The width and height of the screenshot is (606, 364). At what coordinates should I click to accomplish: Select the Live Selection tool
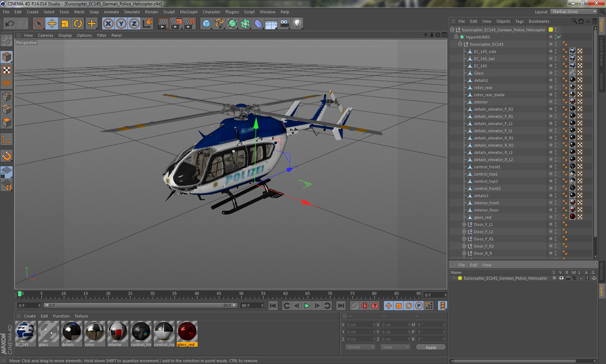point(39,24)
